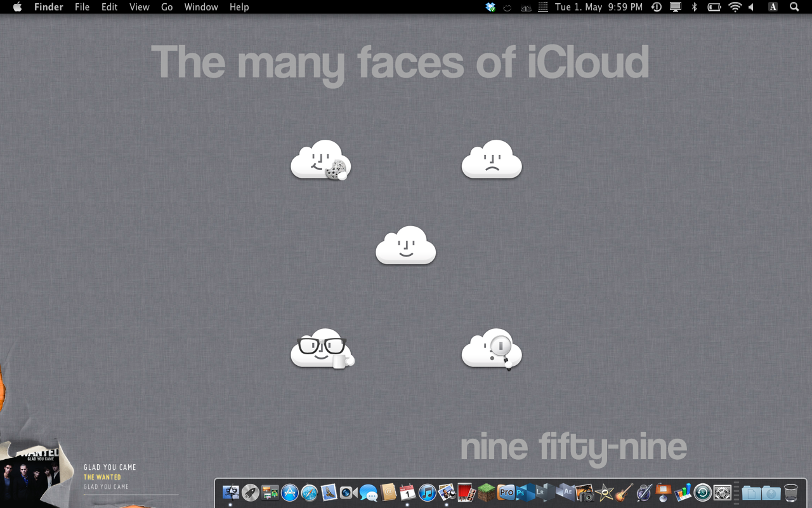Open the Go menu
812x508 pixels.
coord(167,7)
